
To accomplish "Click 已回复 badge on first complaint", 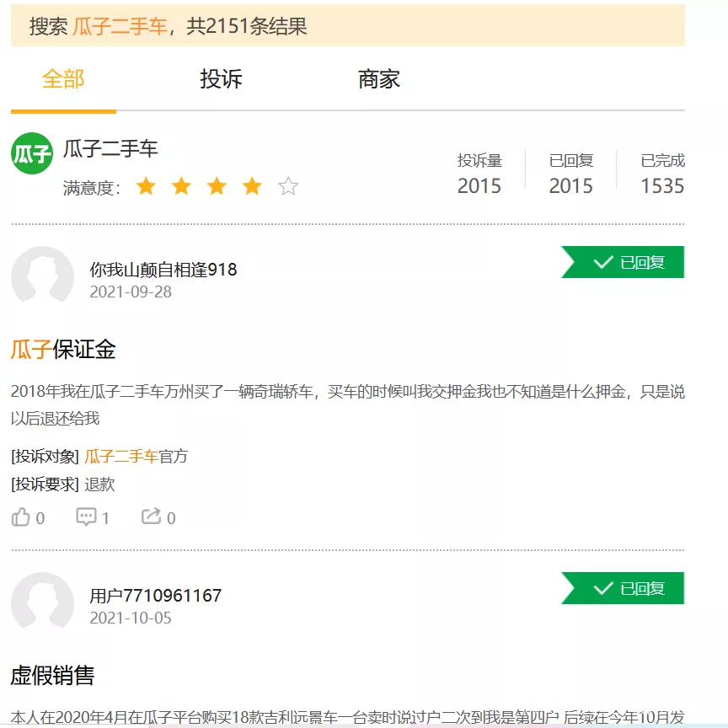I will (624, 262).
